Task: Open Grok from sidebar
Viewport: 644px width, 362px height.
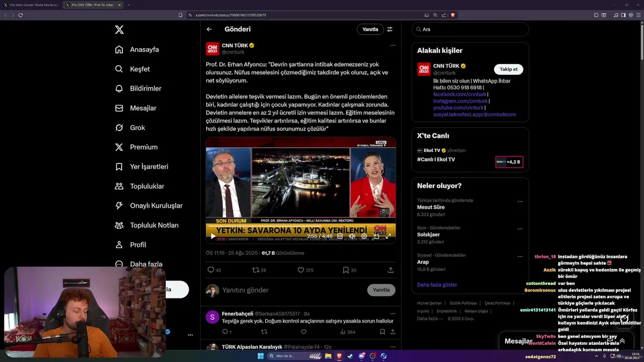Action: tap(130, 128)
